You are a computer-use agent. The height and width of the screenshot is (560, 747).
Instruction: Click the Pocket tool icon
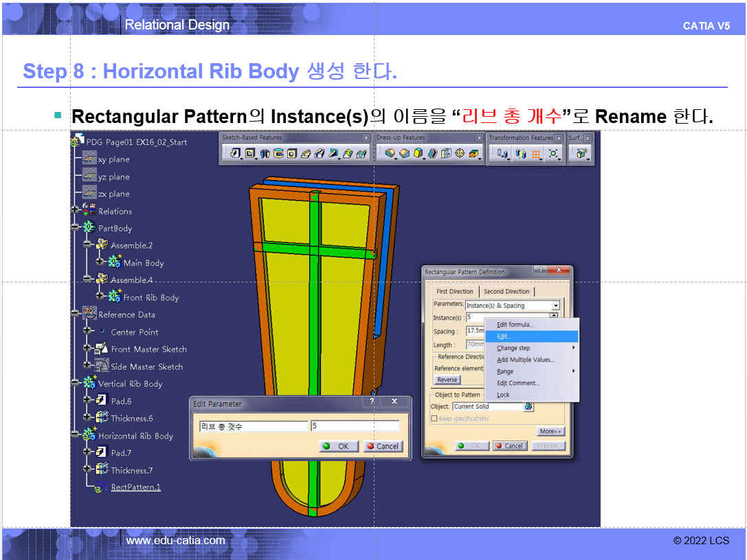click(250, 153)
